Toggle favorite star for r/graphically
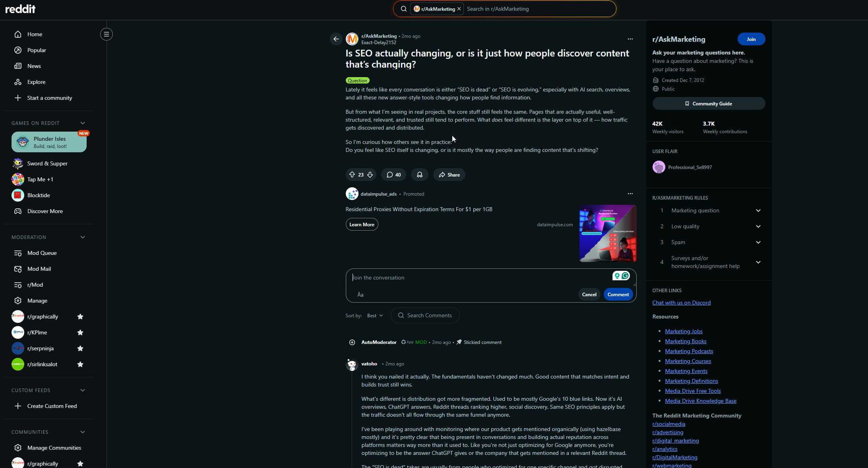868x468 pixels. point(80,317)
